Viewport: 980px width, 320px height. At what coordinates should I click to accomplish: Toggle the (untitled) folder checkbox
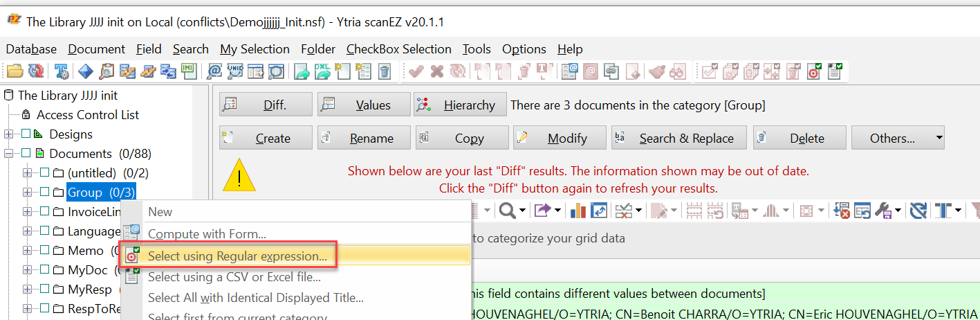pyautogui.click(x=44, y=173)
